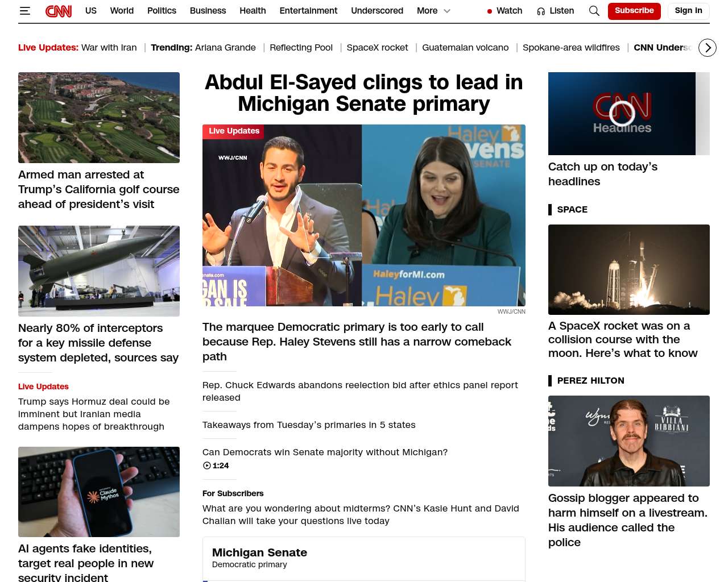Open trending topic Reflecting Pool
The width and height of the screenshot is (728, 582).
[301, 48]
